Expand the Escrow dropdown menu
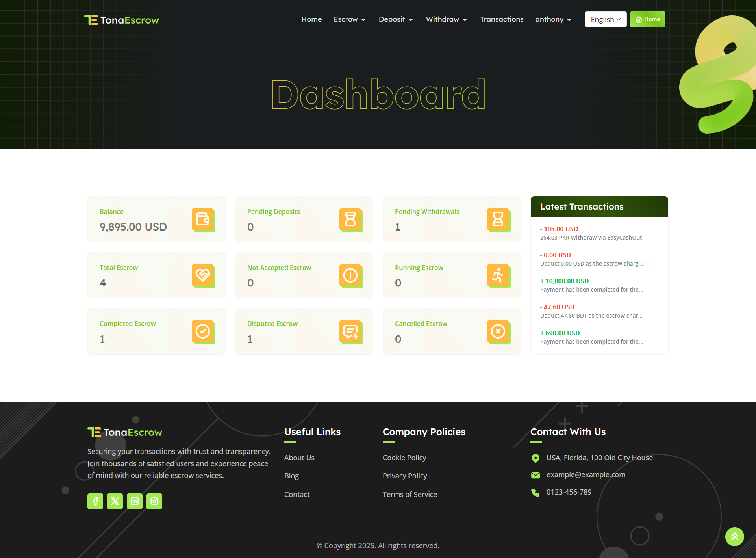This screenshot has width=756, height=558. point(350,19)
